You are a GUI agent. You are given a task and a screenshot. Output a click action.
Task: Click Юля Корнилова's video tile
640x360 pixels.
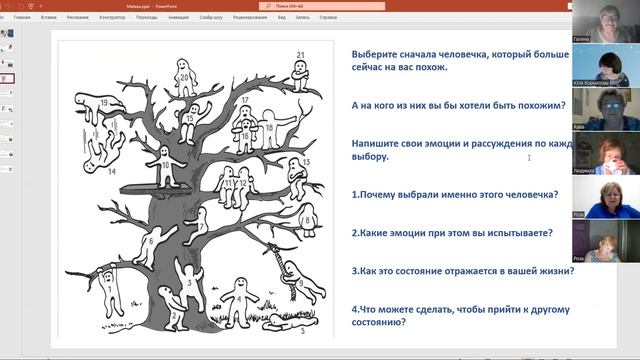click(606, 65)
